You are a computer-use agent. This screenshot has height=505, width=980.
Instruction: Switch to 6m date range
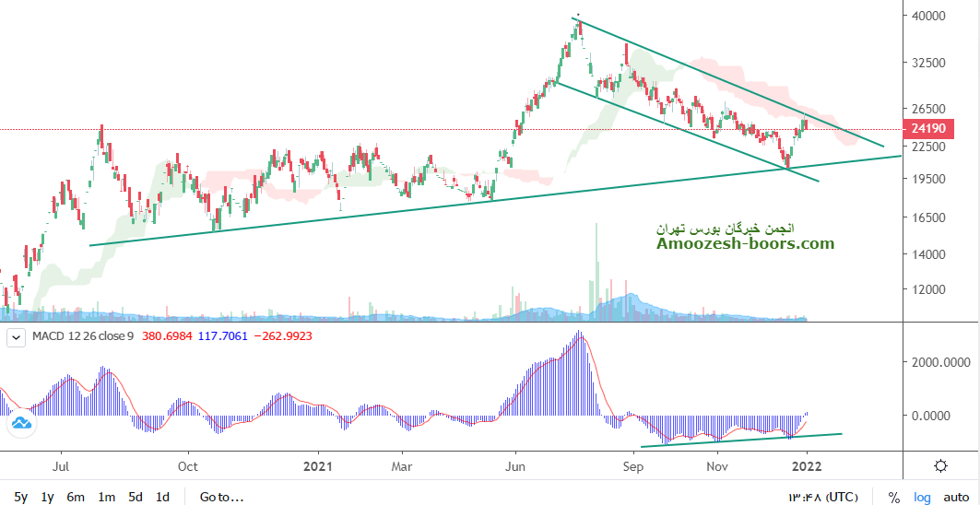pyautogui.click(x=76, y=497)
